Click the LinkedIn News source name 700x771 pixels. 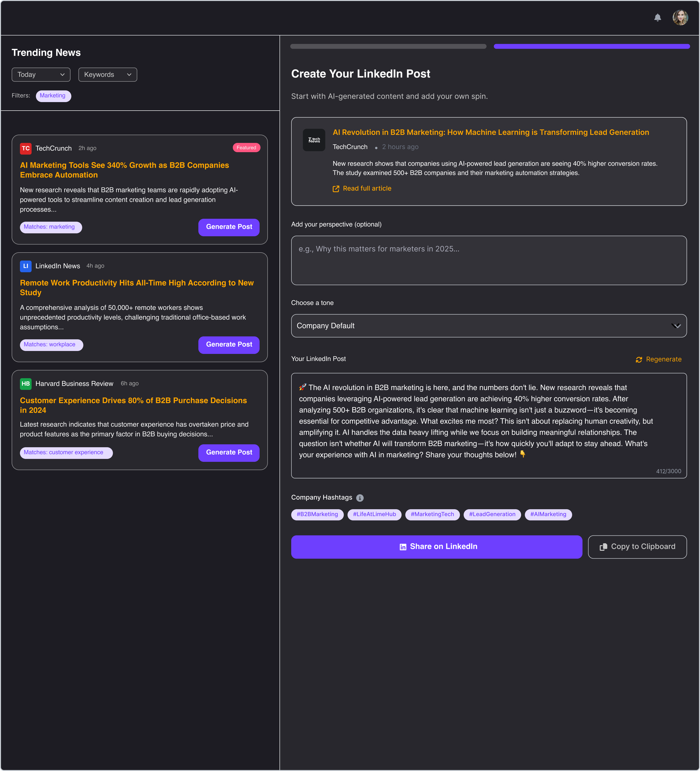pos(58,266)
